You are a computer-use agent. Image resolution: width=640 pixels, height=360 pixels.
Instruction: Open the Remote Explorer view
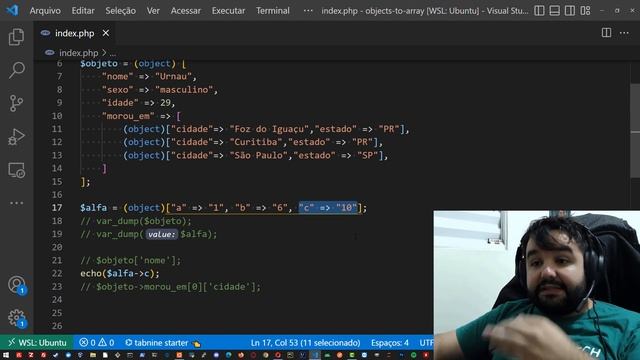click(x=16, y=170)
